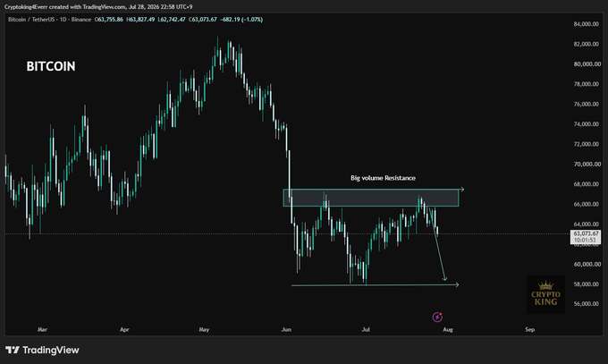Click the 56,000.00 price axis label
608x364 pixels.
[587, 304]
